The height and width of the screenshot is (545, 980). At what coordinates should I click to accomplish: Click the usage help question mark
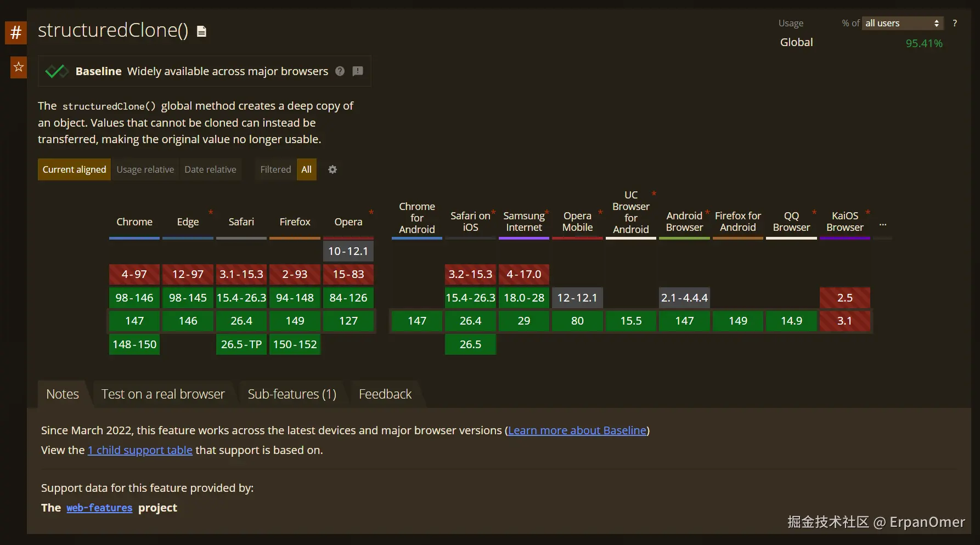tap(955, 23)
